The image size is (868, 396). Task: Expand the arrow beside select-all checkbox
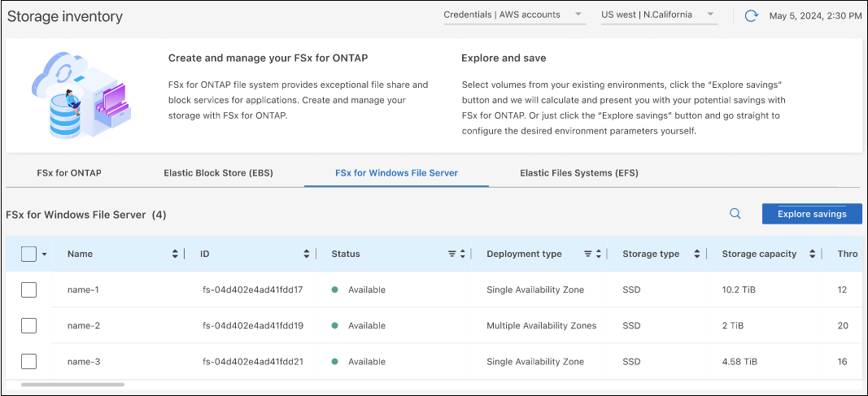click(44, 255)
